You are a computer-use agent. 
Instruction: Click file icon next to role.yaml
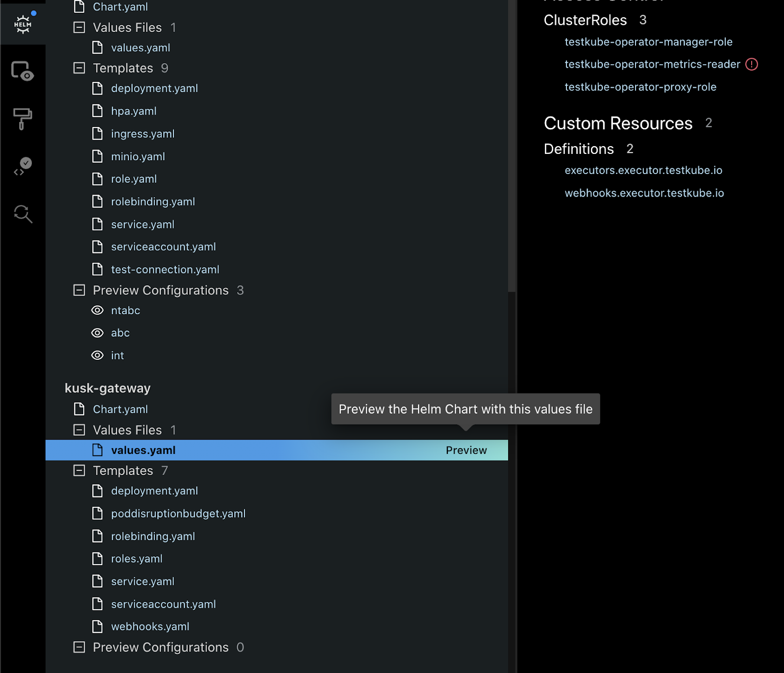[x=98, y=179]
